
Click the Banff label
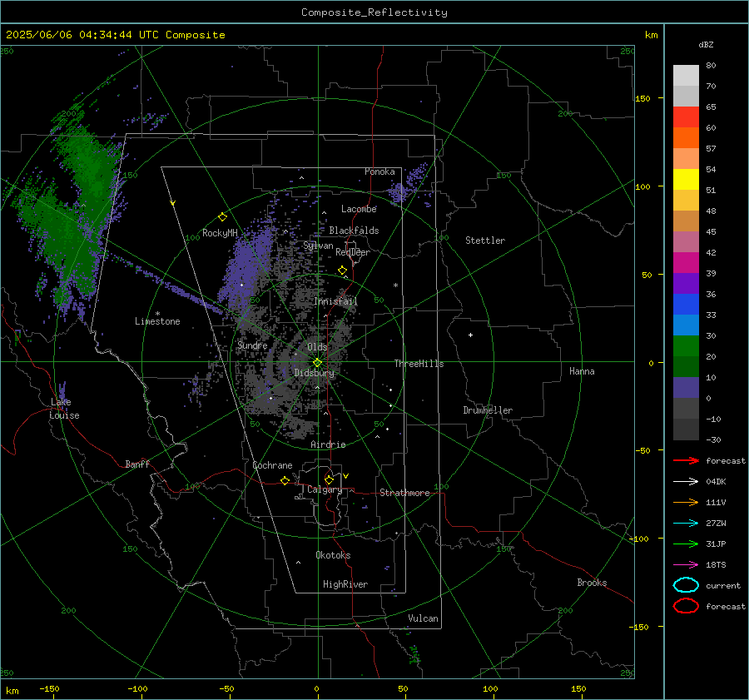(137, 464)
